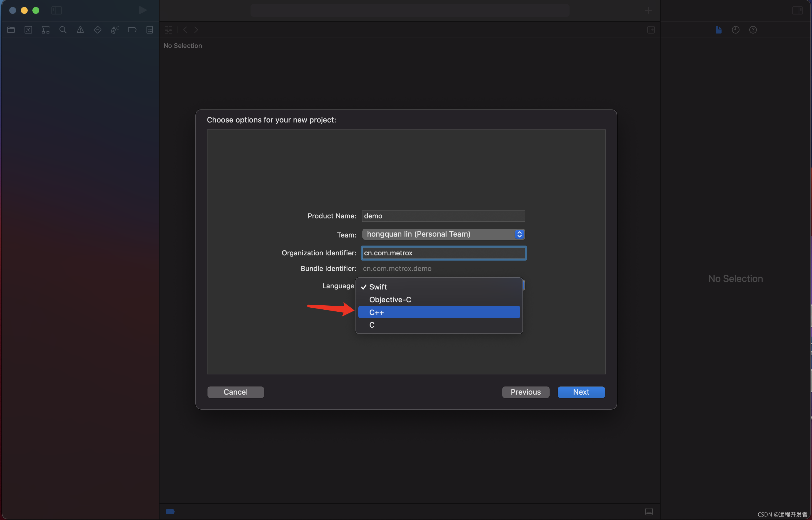Show the File inspector
This screenshot has width=812, height=520.
[718, 30]
